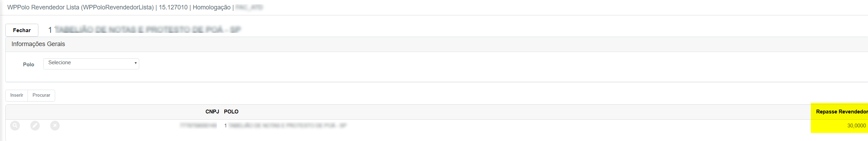
Task: Click the blurred text after Homologação
Action: pos(249,7)
